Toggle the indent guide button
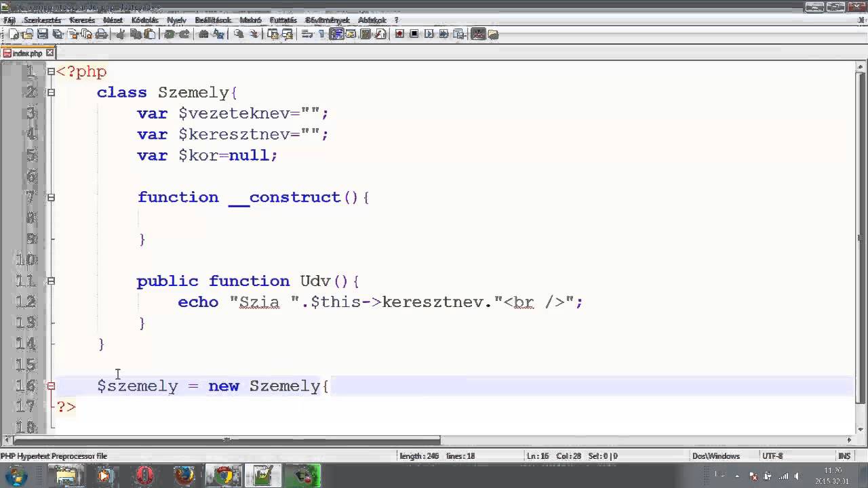The width and height of the screenshot is (868, 488). click(336, 34)
